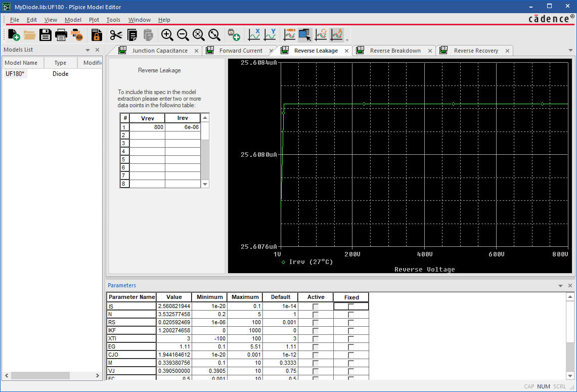This screenshot has width=577, height=392.
Task: Close the Models List panel
Action: coord(97,50)
